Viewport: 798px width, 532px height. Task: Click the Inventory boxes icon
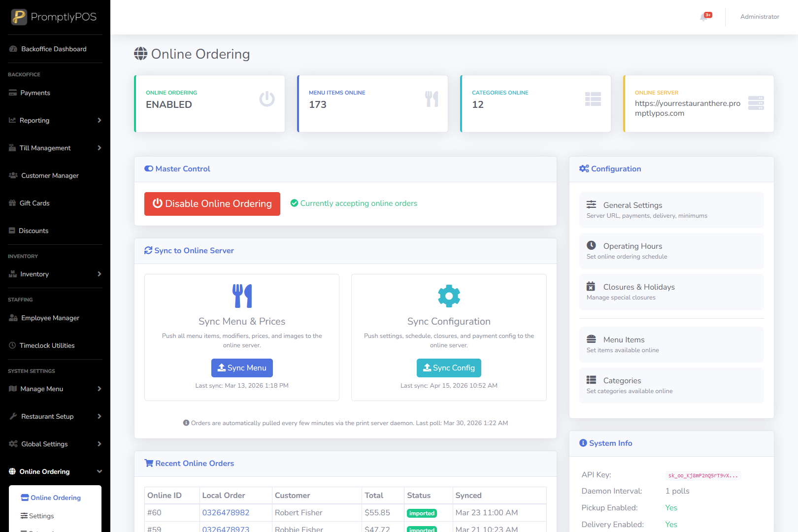pyautogui.click(x=13, y=274)
